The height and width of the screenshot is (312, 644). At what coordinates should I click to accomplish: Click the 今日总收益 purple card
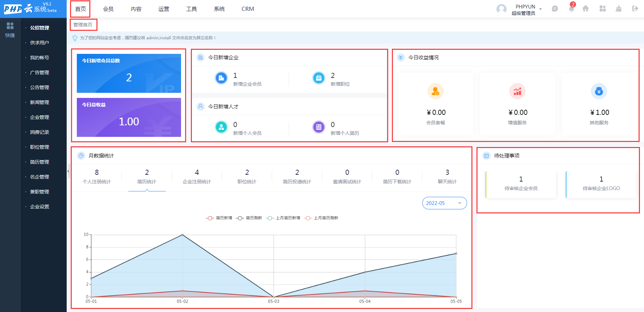(x=129, y=117)
